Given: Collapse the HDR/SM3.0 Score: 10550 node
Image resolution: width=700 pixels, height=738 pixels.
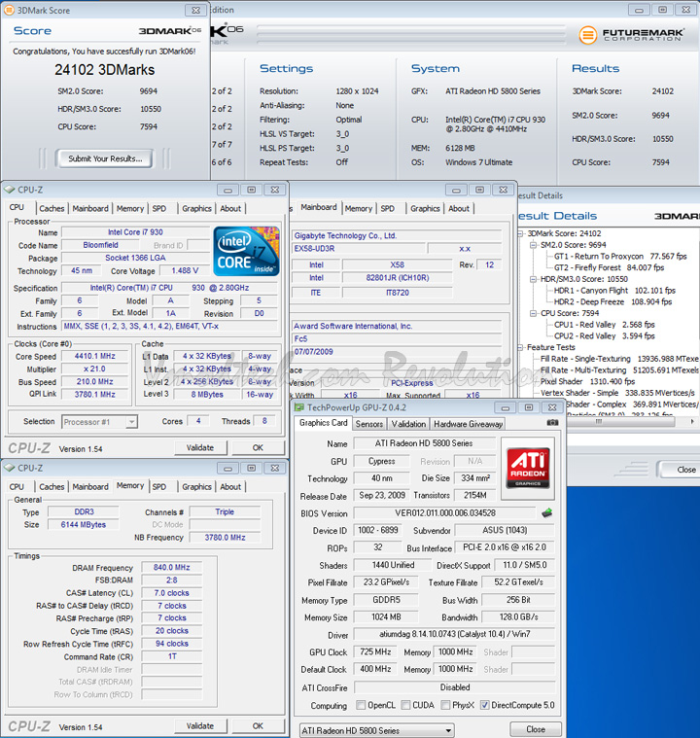Looking at the screenshot, I should 534,279.
